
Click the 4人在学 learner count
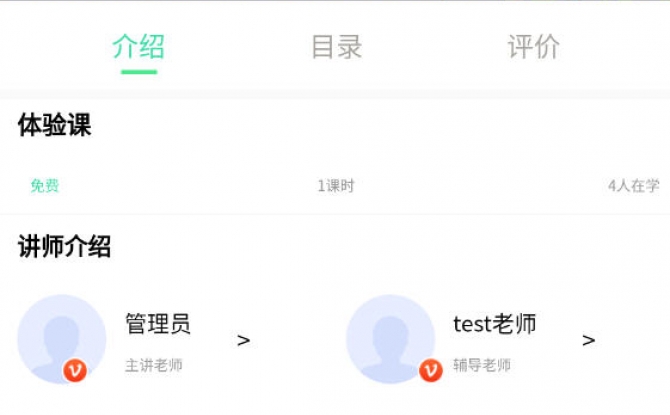coord(634,186)
